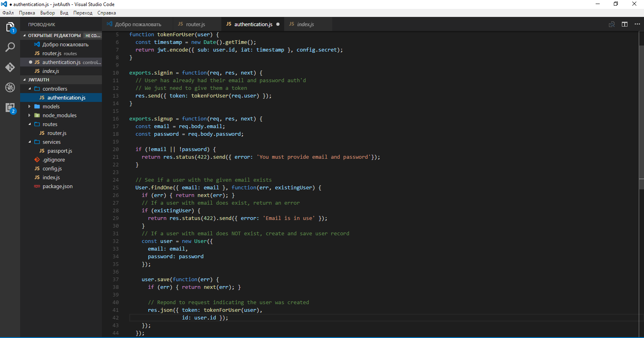
Task: Collapse the controllers folder
Action: pyautogui.click(x=29, y=89)
